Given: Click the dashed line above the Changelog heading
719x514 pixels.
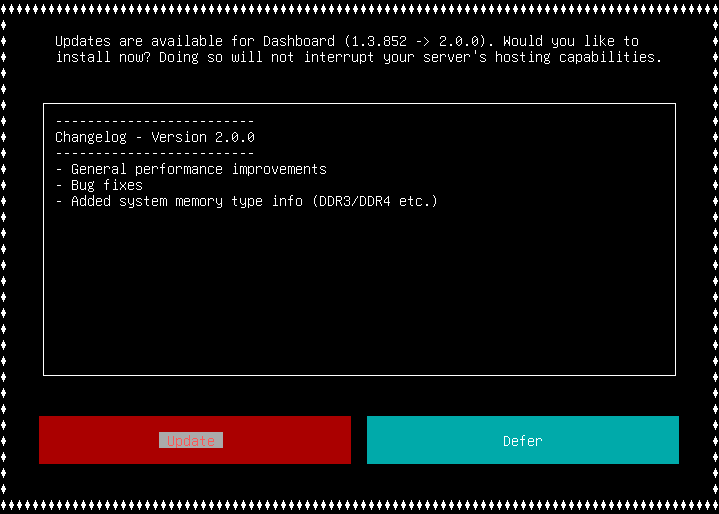Looking at the screenshot, I should 155,121.
